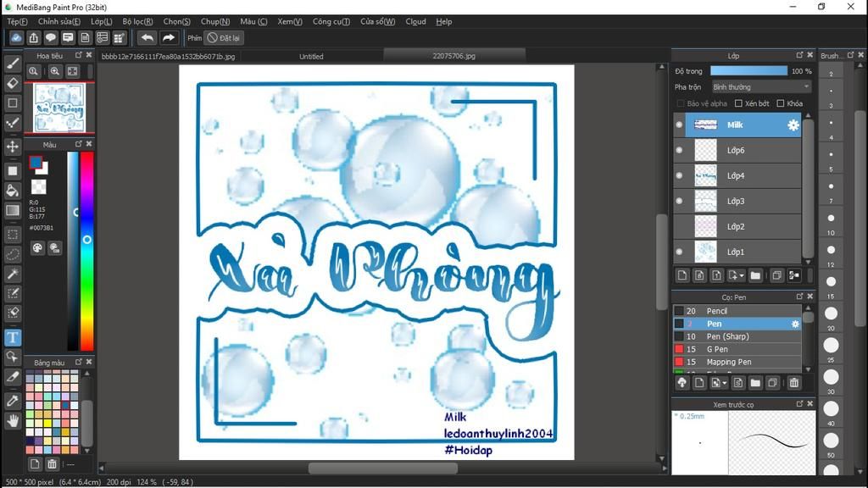This screenshot has height=488, width=868.
Task: Enable the Xén bớt clipping checkbox
Action: click(x=738, y=103)
